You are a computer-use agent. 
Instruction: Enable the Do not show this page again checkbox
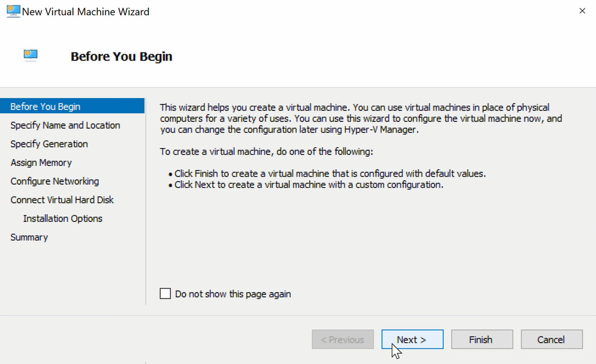point(165,294)
